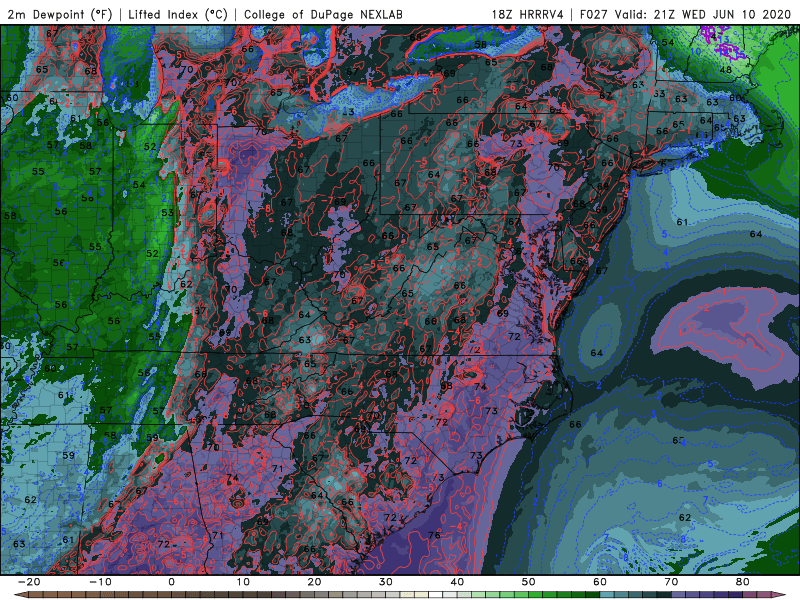Click the "F027 Valid: 21Z WED JUN 10 2020" text
The height and width of the screenshot is (600, 800).
pyautogui.click(x=685, y=14)
